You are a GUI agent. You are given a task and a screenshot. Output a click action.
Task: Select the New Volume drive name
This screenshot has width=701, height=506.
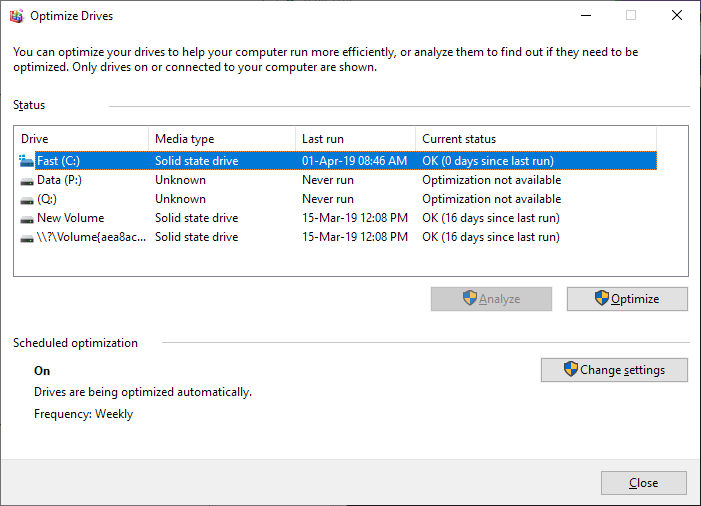(70, 219)
